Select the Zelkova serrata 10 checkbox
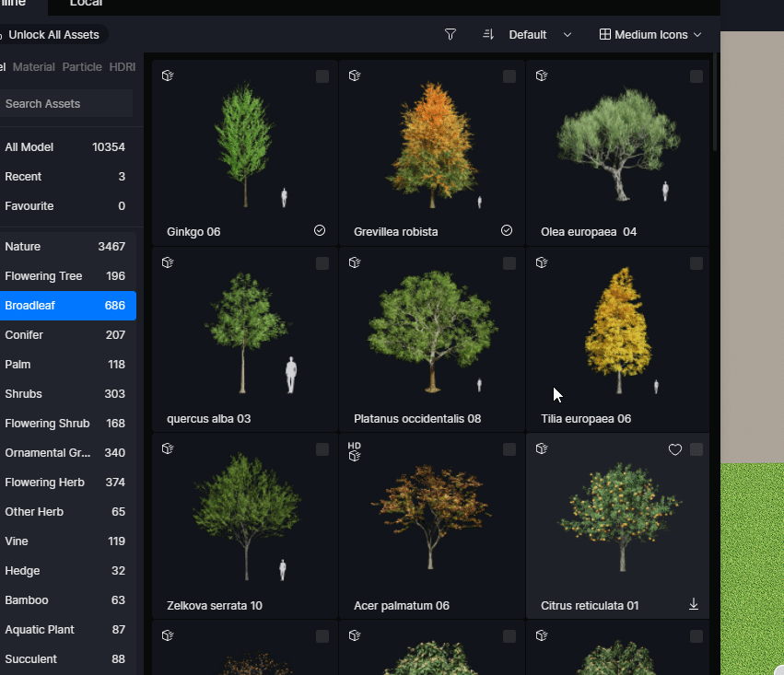Viewport: 784px width, 675px height. point(322,449)
